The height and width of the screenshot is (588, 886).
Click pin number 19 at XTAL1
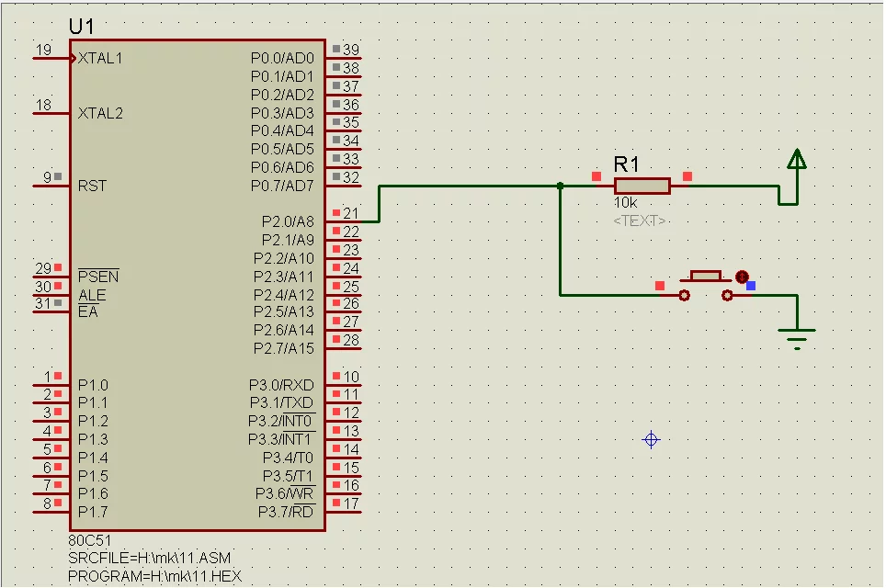point(43,50)
